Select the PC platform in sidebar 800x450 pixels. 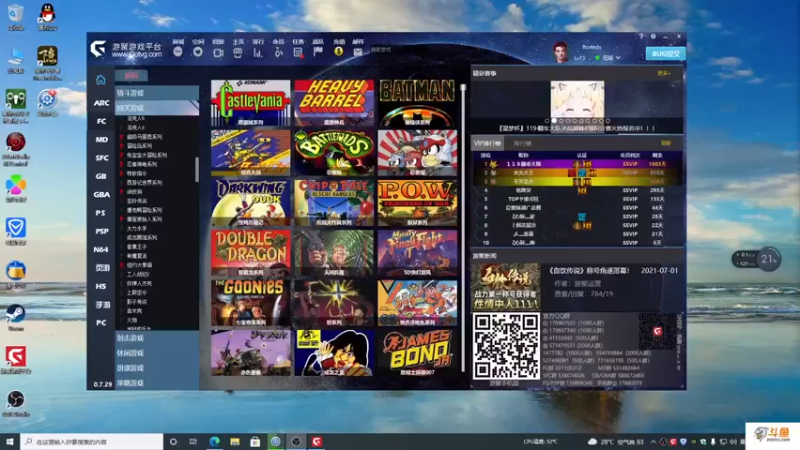(101, 322)
